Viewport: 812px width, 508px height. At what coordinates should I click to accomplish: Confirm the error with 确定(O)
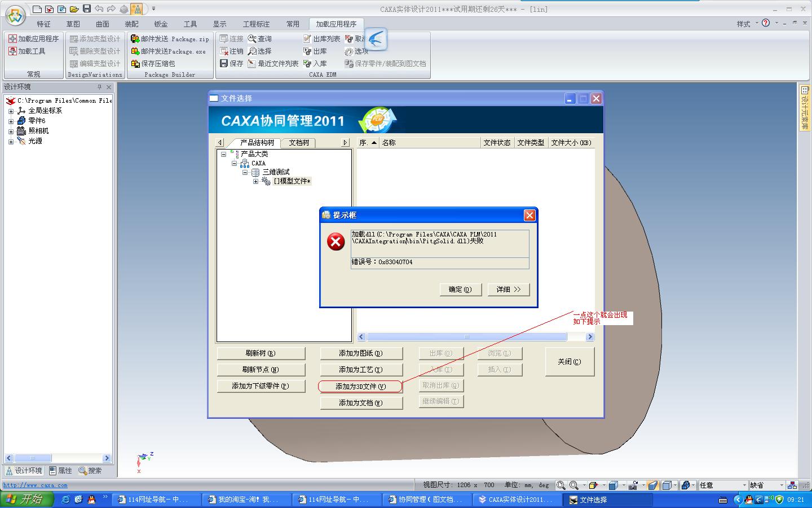[460, 290]
